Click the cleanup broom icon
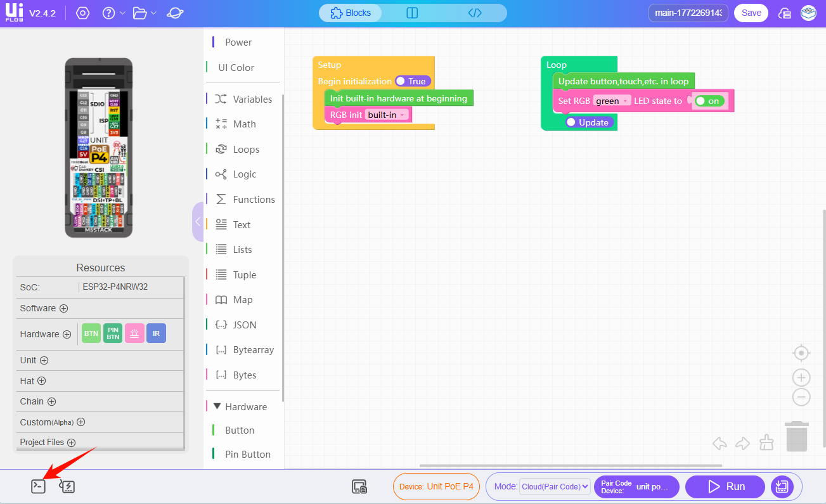Screen dimensions: 826x504 pyautogui.click(x=766, y=443)
